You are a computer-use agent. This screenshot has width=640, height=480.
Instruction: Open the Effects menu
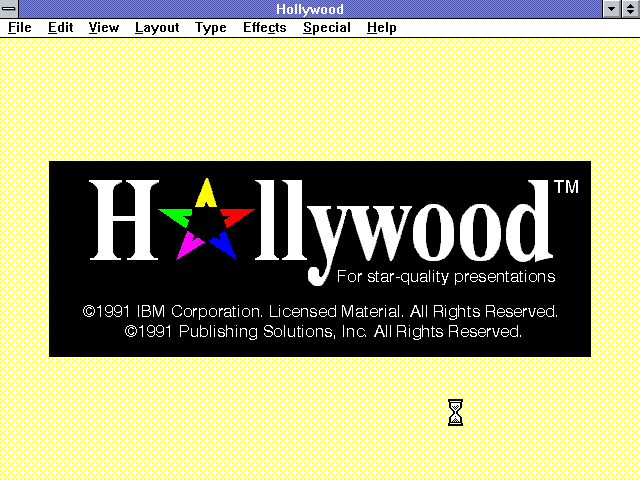264,27
